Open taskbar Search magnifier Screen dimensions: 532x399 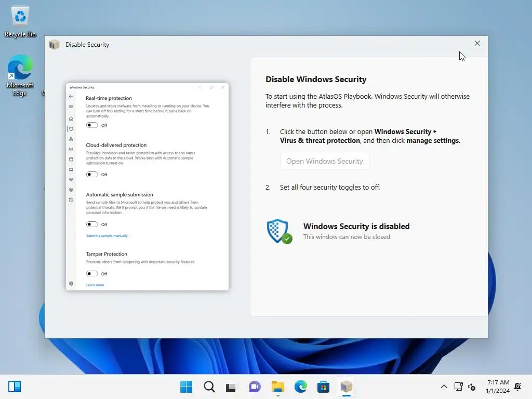pyautogui.click(x=209, y=387)
